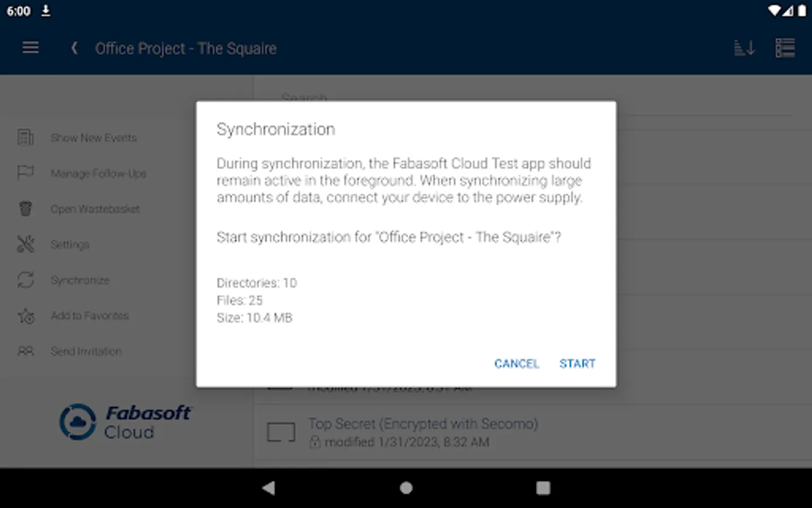
Task: Select Show New Events menu entry
Action: click(94, 138)
